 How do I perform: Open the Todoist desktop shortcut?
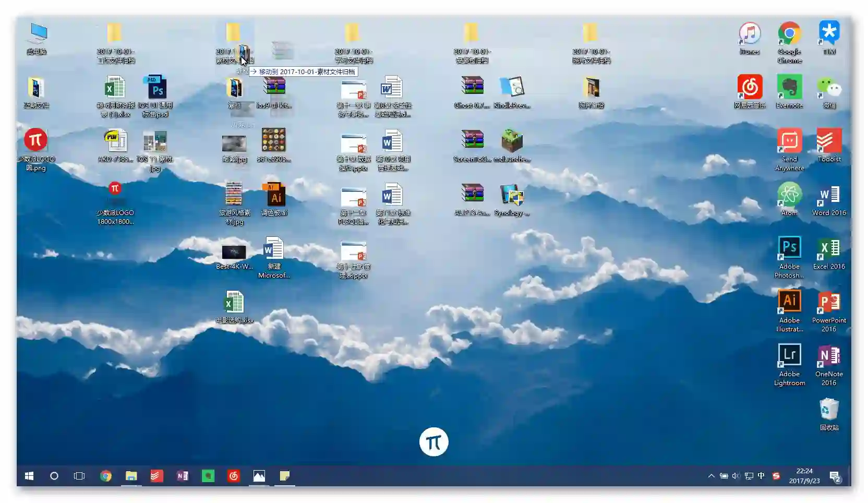pos(829,141)
